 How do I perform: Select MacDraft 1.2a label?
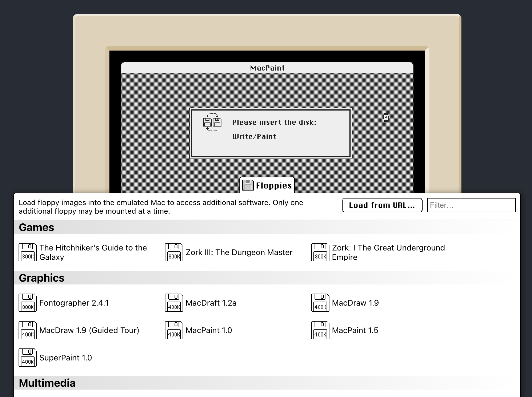(211, 303)
